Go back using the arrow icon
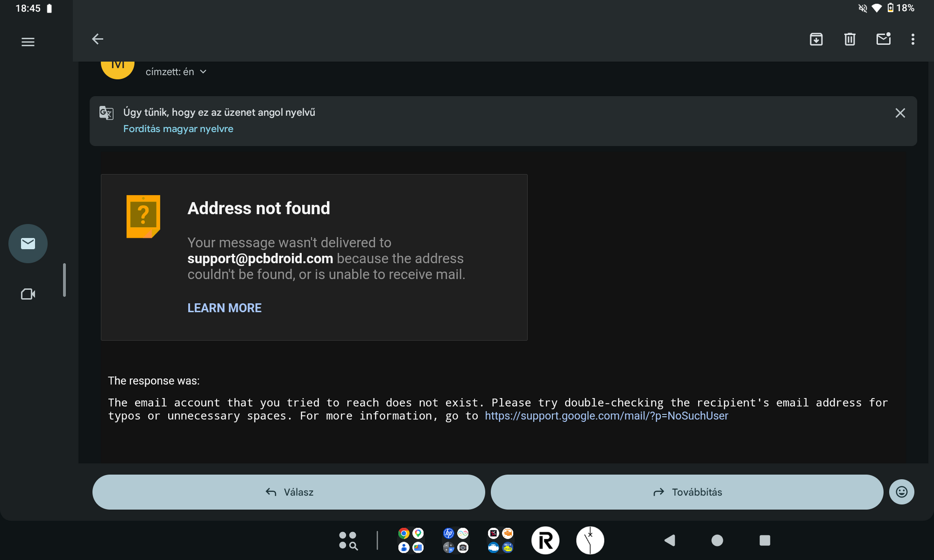Image resolution: width=934 pixels, height=560 pixels. (97, 39)
